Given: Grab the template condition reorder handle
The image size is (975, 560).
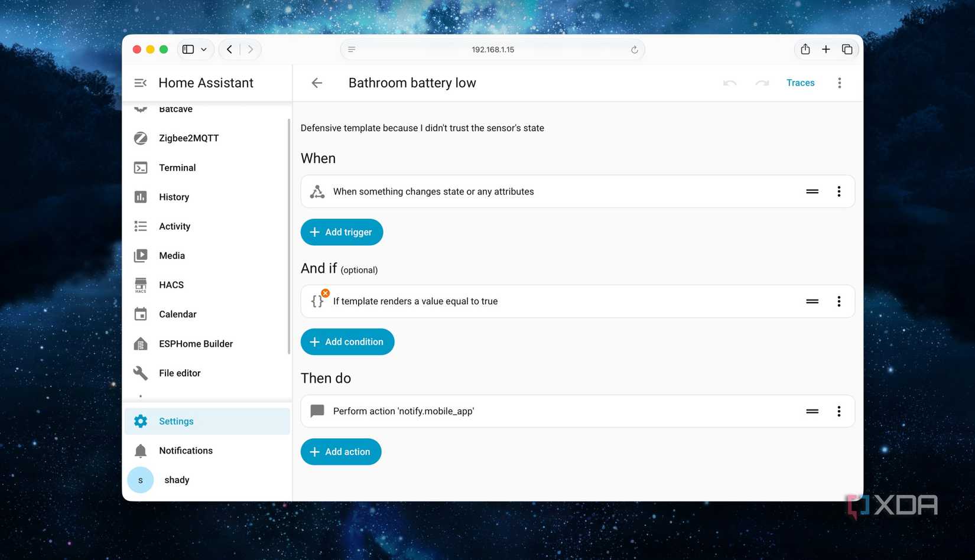Looking at the screenshot, I should click(812, 301).
